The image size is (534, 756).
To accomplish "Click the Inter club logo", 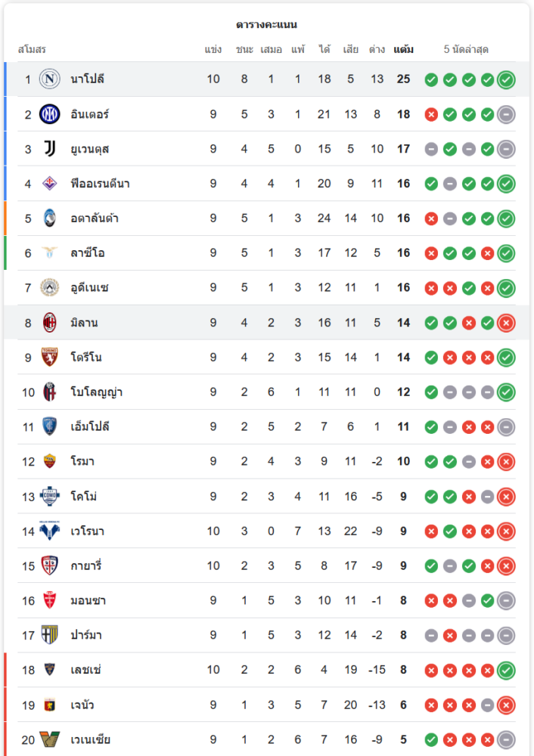I will click(x=50, y=114).
